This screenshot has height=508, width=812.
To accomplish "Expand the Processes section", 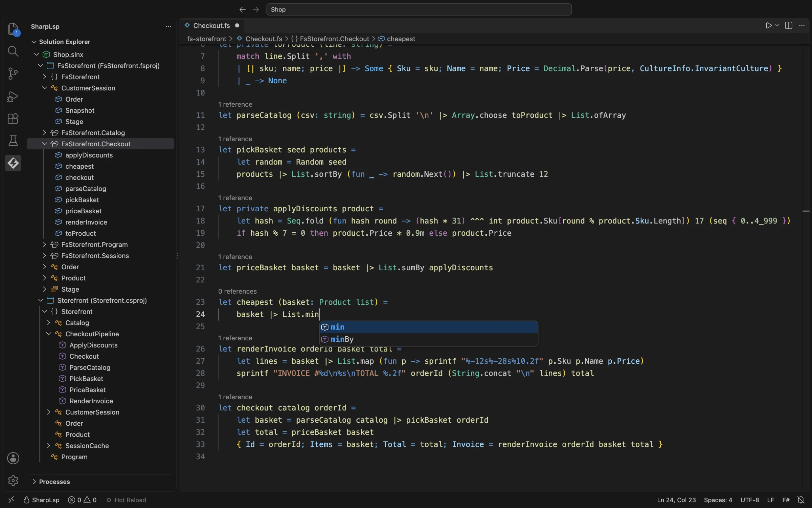I will (34, 482).
